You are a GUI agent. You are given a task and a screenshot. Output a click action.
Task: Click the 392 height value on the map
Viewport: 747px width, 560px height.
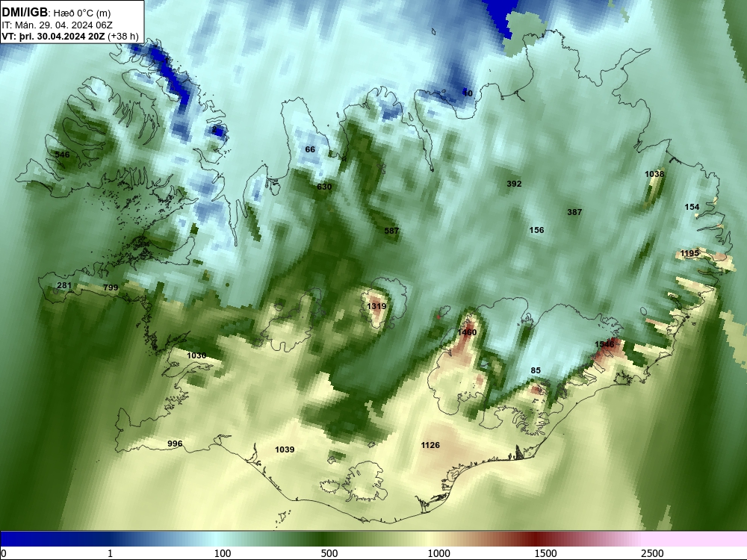click(x=514, y=184)
